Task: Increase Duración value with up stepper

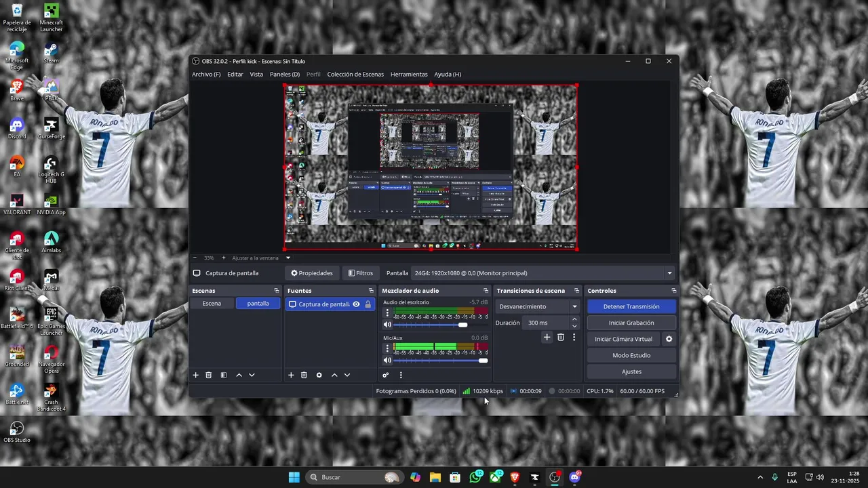Action: tap(574, 319)
